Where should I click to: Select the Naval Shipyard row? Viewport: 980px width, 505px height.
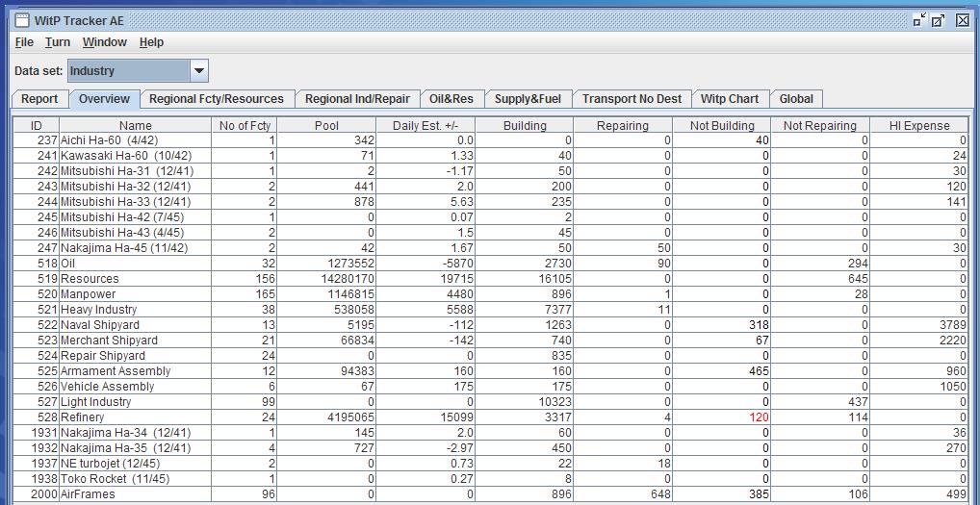491,324
